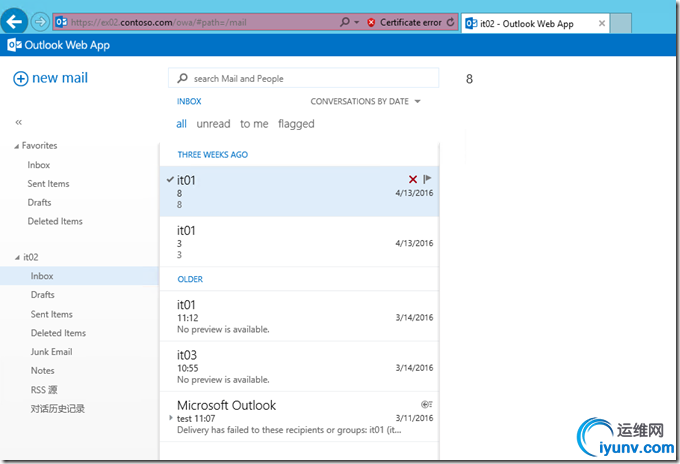680x464 pixels.
Task: Click the OLDER group header
Action: (190, 279)
